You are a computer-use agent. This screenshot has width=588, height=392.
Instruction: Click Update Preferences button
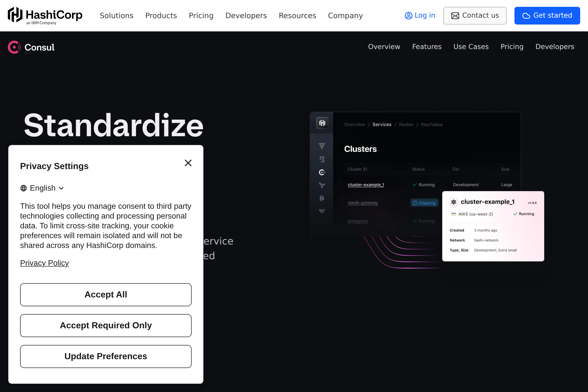click(106, 356)
